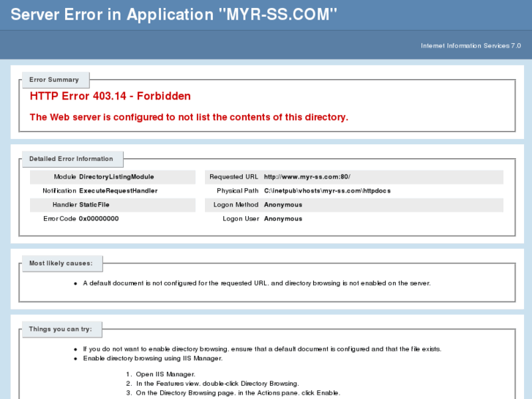Select the 'Most likely causes:' section label
The height and width of the screenshot is (399, 532).
61,263
